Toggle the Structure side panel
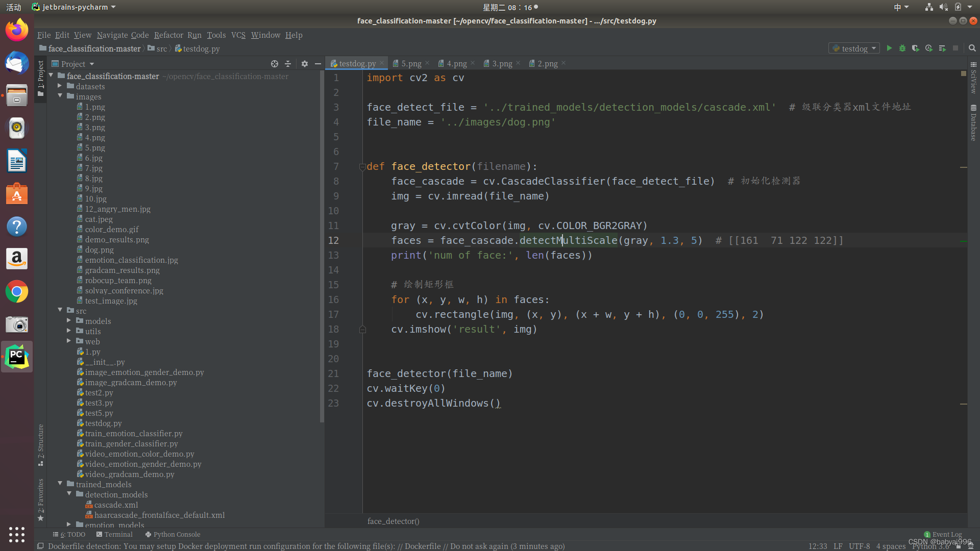Image resolution: width=980 pixels, height=551 pixels. pos(41,444)
